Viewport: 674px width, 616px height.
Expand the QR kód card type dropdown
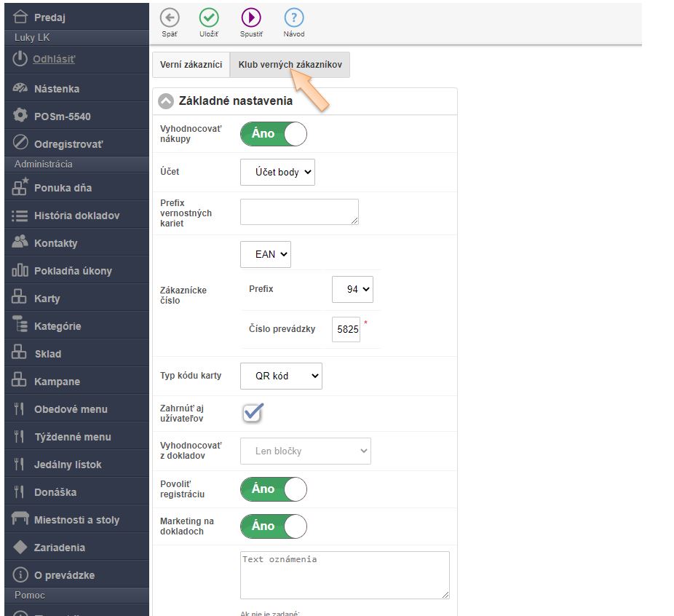pyautogui.click(x=281, y=376)
